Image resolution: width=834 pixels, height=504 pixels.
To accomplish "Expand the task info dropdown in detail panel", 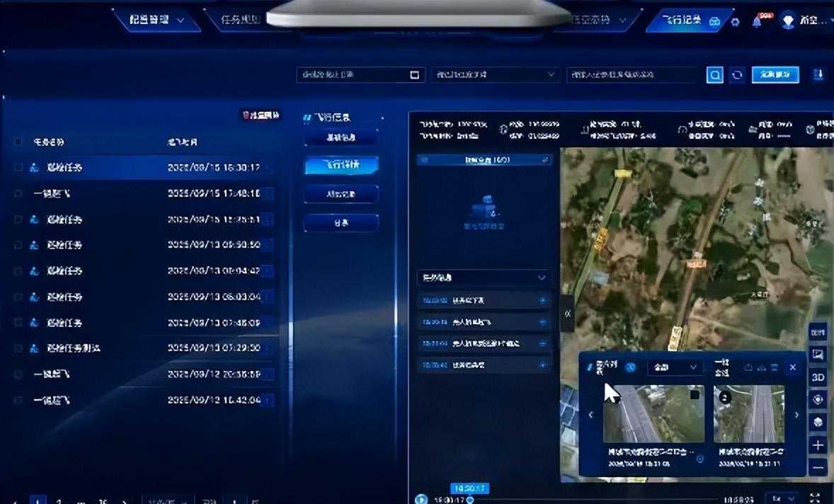I will (x=542, y=277).
